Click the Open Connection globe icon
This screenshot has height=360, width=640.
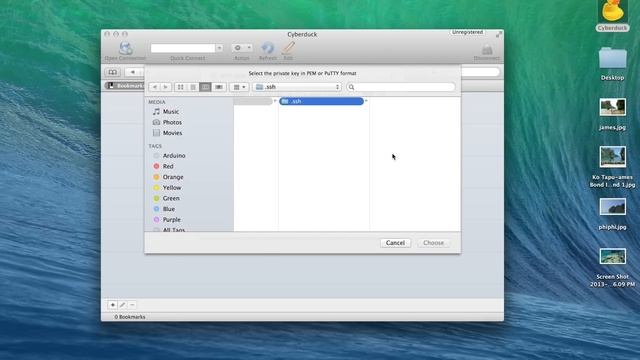[x=126, y=48]
